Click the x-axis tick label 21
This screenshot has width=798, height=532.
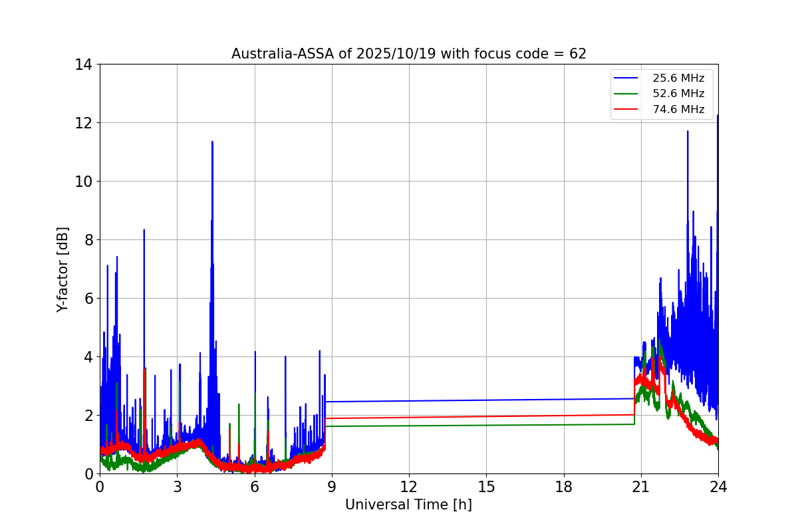coord(641,487)
